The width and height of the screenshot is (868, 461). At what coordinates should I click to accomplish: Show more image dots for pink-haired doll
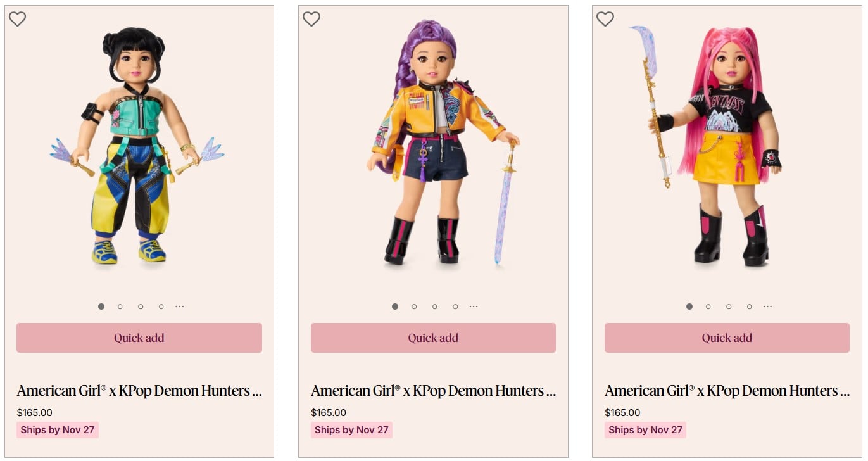click(x=767, y=306)
